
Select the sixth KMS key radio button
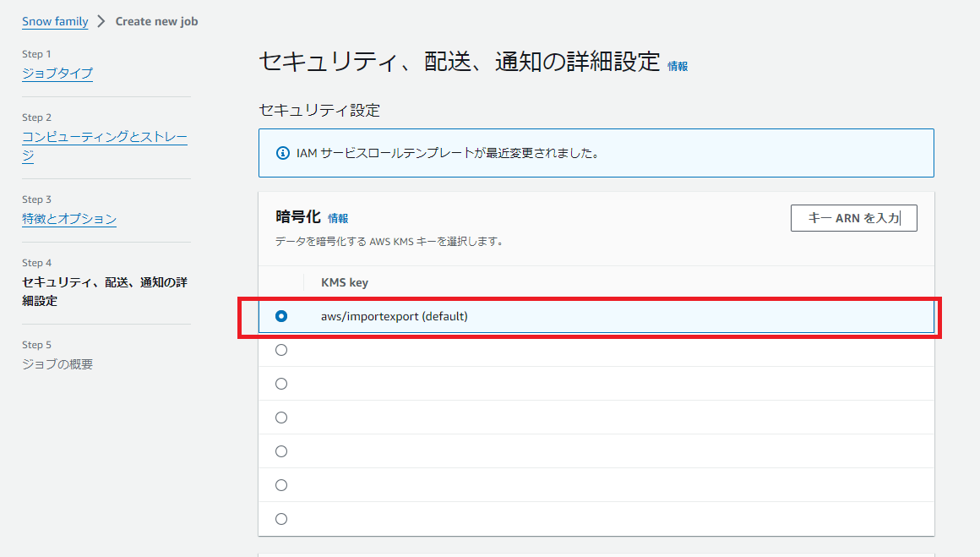click(x=281, y=485)
